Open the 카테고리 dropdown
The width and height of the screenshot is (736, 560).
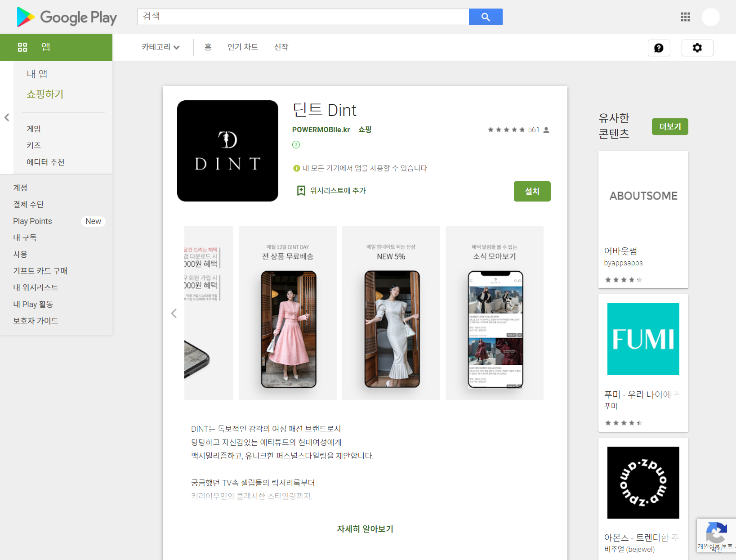click(x=160, y=47)
